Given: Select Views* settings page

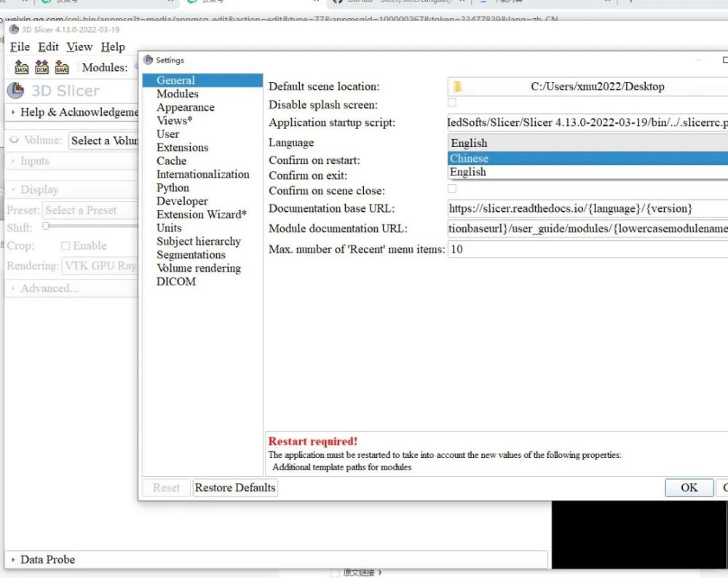Looking at the screenshot, I should pyautogui.click(x=174, y=121).
